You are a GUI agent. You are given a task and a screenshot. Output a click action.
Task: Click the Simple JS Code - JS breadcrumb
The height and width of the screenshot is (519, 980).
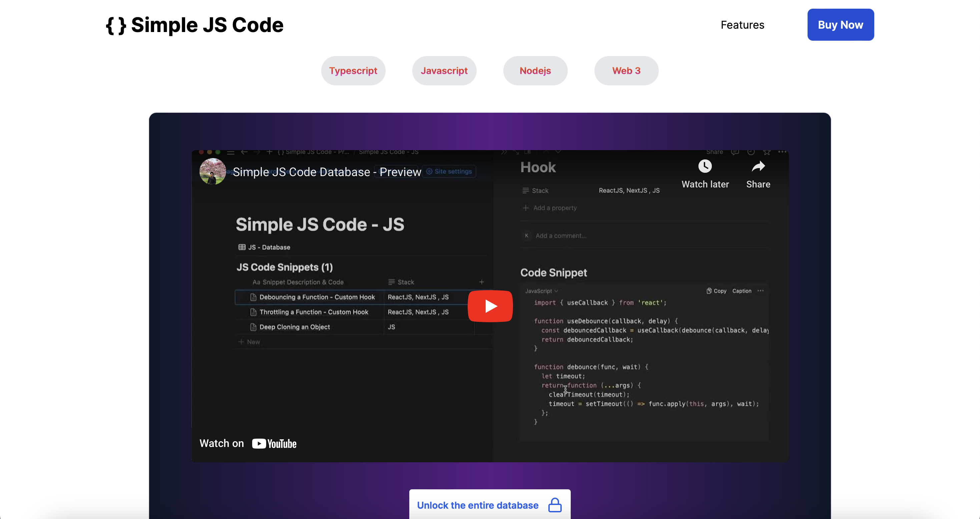(x=390, y=152)
